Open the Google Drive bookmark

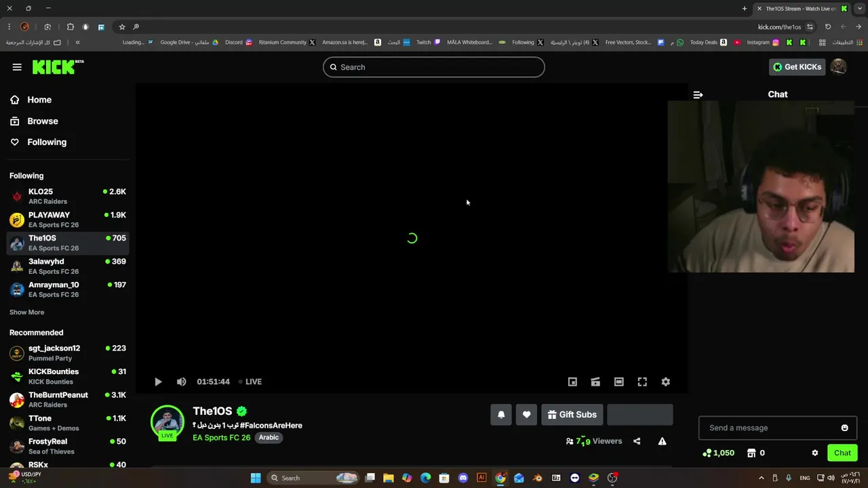pyautogui.click(x=189, y=42)
